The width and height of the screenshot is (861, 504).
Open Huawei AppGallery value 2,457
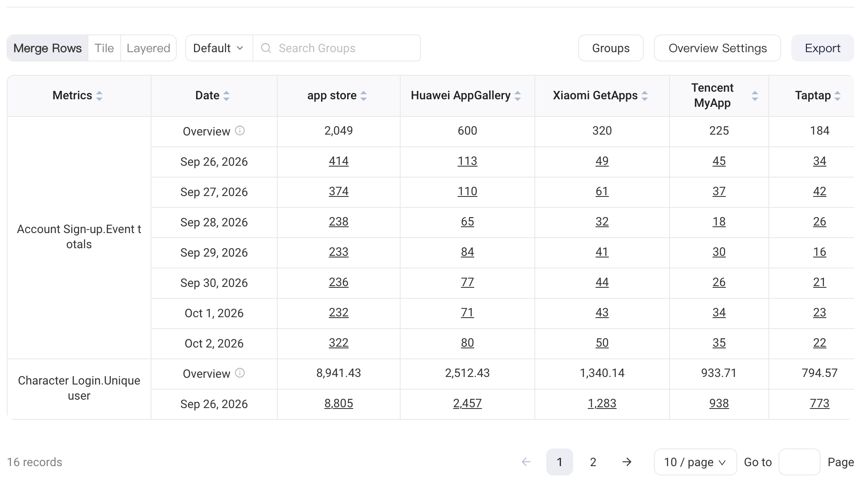tap(468, 403)
